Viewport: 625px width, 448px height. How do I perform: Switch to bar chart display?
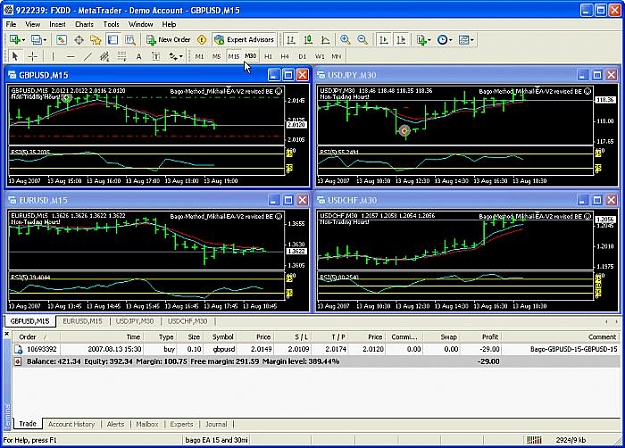click(x=291, y=40)
